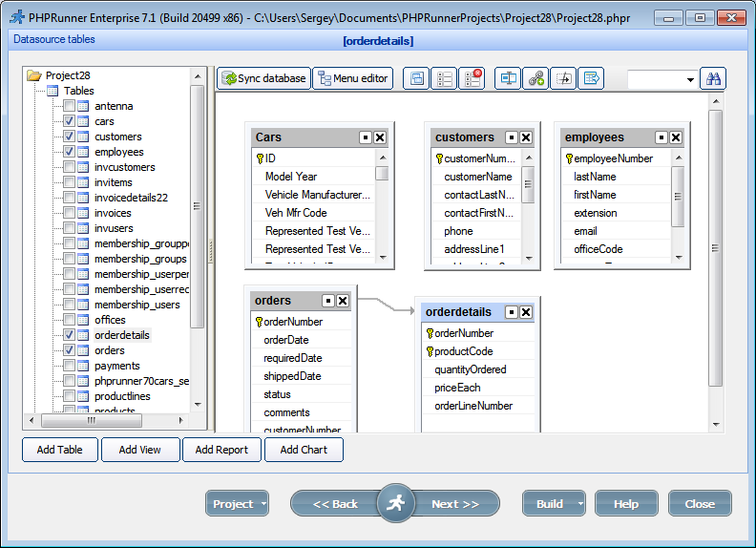Open the Project button dropdown arrow
The height and width of the screenshot is (548, 756).
coord(262,504)
